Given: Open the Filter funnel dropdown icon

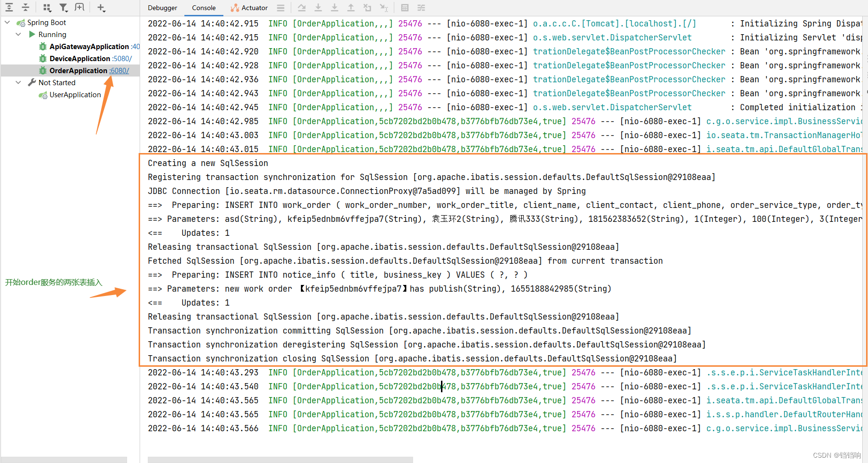Looking at the screenshot, I should click(x=64, y=8).
